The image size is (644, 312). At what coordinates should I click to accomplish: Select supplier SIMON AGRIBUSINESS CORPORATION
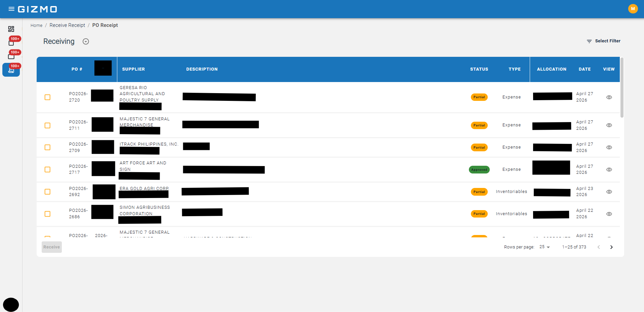[145, 210]
